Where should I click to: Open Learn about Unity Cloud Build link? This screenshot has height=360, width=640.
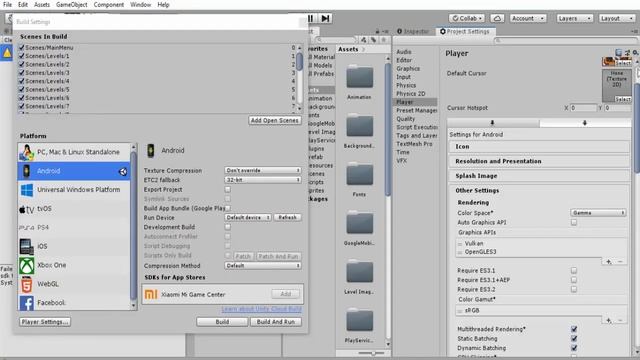(262, 309)
